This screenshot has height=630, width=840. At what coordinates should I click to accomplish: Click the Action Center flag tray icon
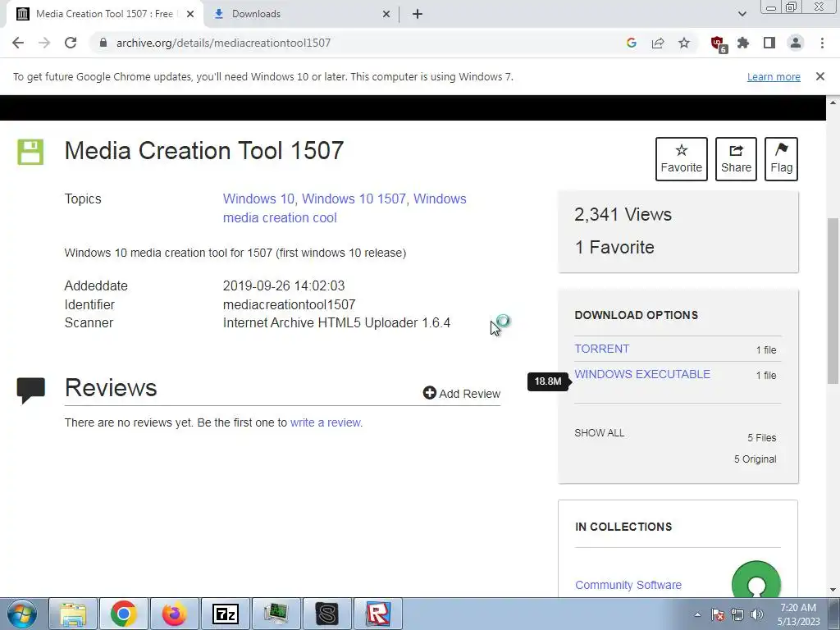click(718, 614)
